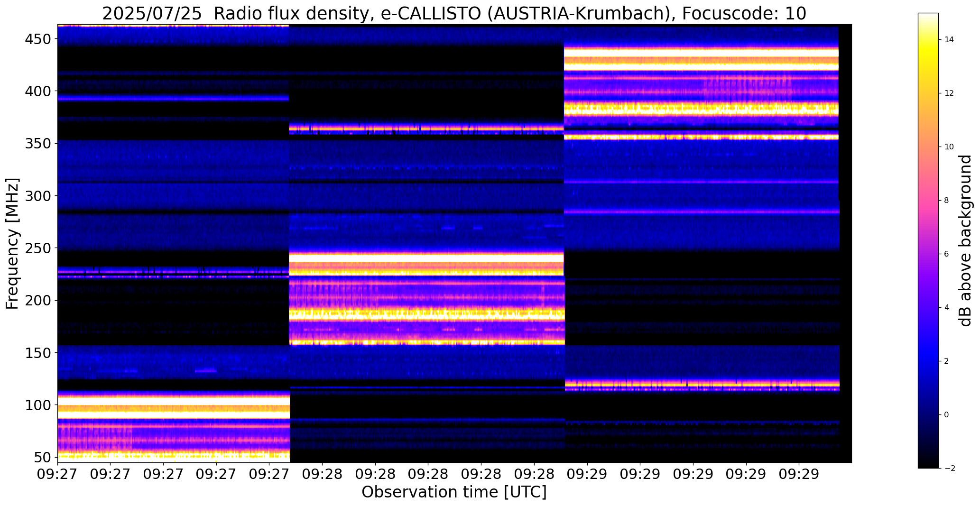Click the 50 tick on frequency axis

pyautogui.click(x=42, y=457)
